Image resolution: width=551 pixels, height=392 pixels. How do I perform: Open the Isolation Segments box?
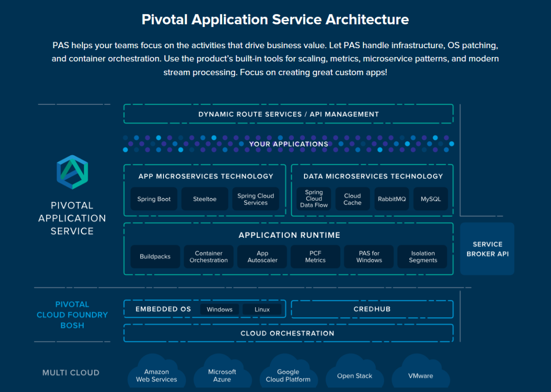coord(423,257)
